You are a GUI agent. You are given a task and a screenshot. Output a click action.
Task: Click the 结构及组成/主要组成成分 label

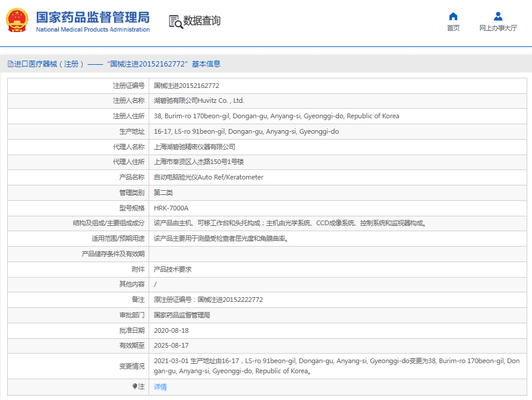coord(109,223)
